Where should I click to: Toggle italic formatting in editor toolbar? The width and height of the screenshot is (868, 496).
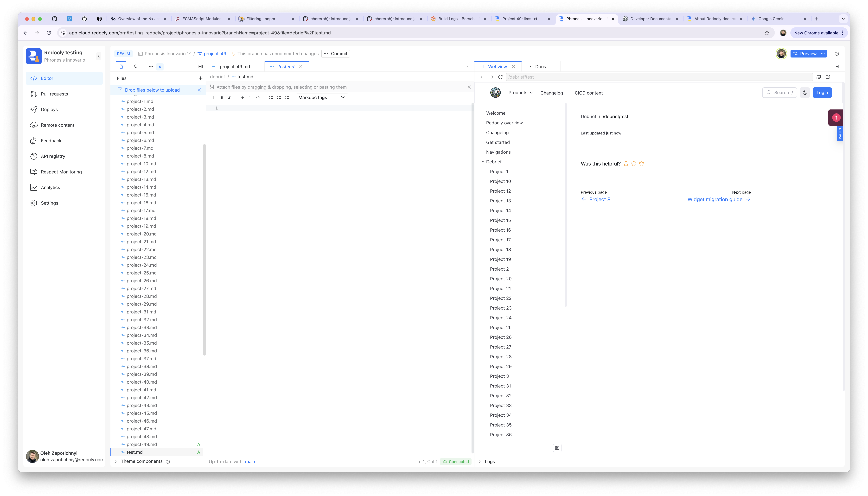pos(230,97)
